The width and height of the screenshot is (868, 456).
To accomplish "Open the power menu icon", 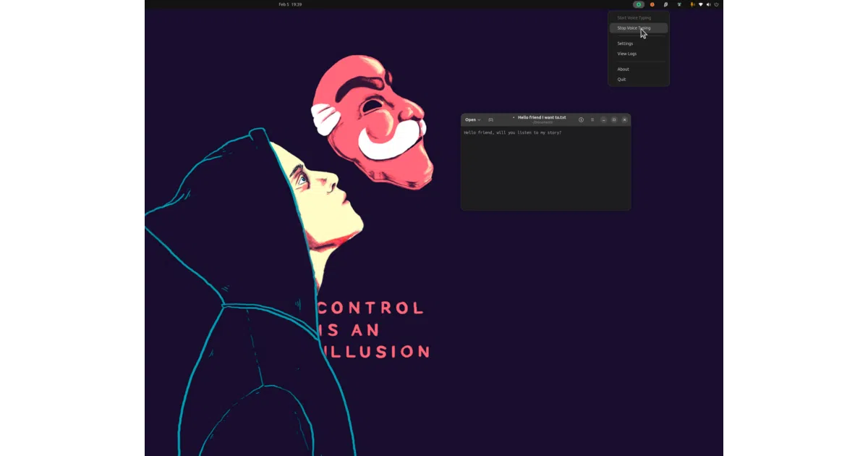I will click(x=716, y=4).
